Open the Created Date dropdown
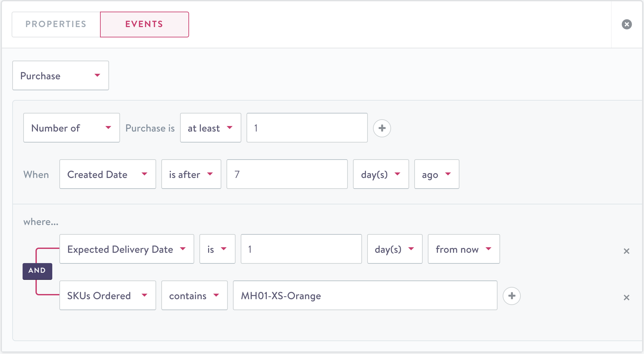The width and height of the screenshot is (644, 354). (x=107, y=174)
